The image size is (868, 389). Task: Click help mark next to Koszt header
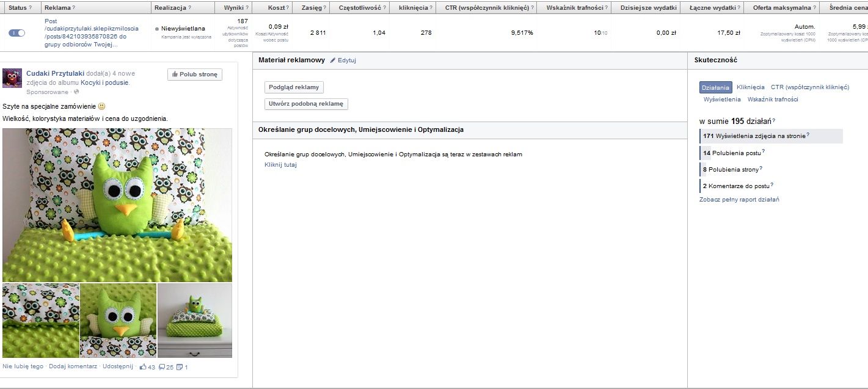pyautogui.click(x=287, y=8)
